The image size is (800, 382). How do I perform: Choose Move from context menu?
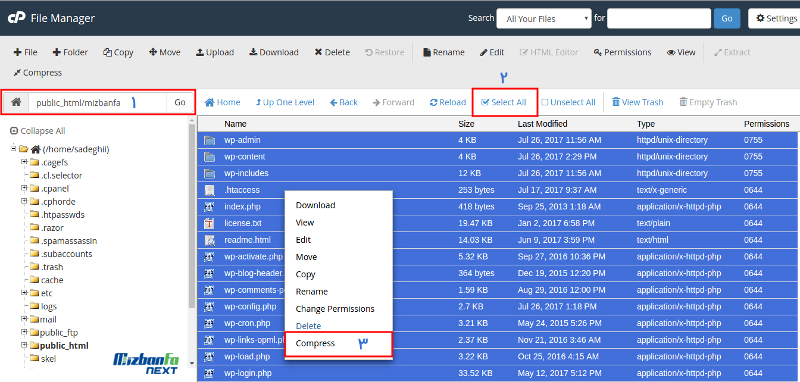306,257
